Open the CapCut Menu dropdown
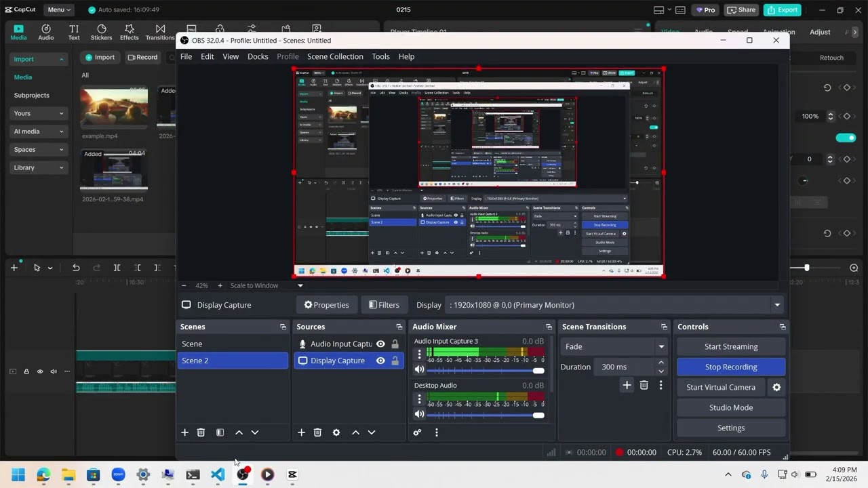The width and height of the screenshot is (868, 488). [x=60, y=9]
